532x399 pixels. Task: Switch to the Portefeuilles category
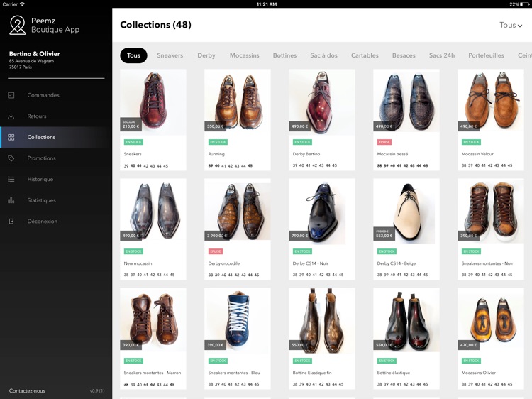point(486,55)
